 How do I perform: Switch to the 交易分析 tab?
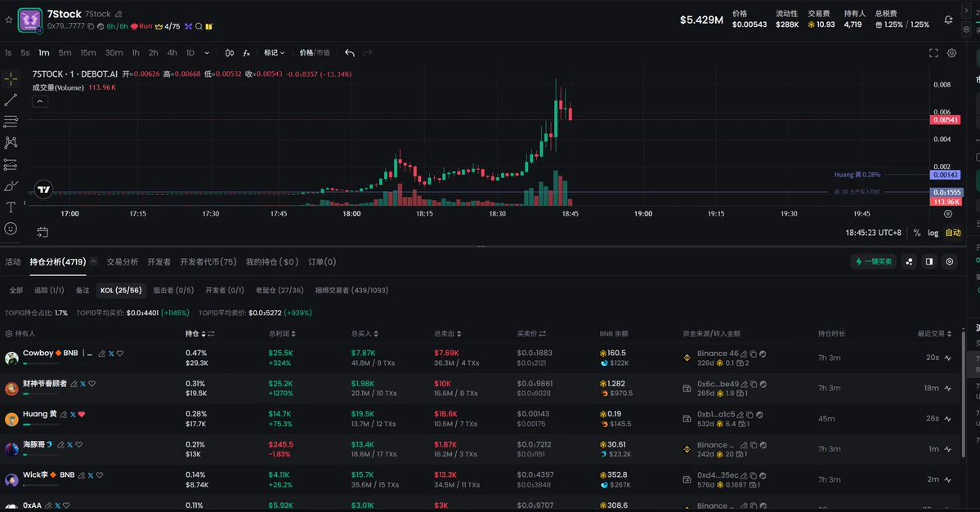[x=123, y=262]
